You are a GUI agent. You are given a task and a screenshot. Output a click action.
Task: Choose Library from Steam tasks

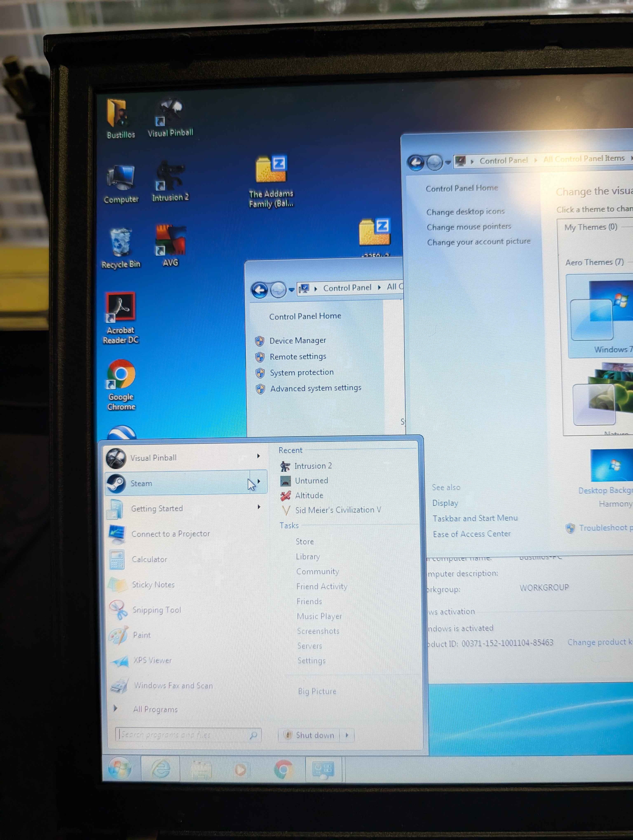click(308, 556)
